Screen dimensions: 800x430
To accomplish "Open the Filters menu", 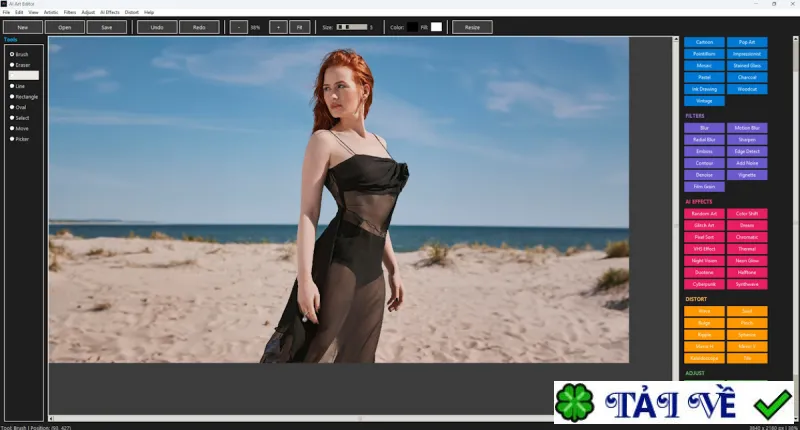I will [70, 12].
